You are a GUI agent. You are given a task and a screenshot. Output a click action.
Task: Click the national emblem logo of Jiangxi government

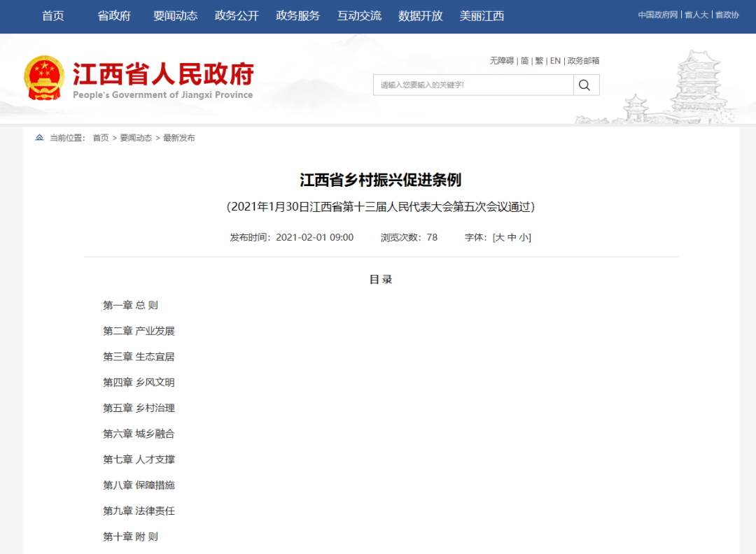pyautogui.click(x=44, y=77)
